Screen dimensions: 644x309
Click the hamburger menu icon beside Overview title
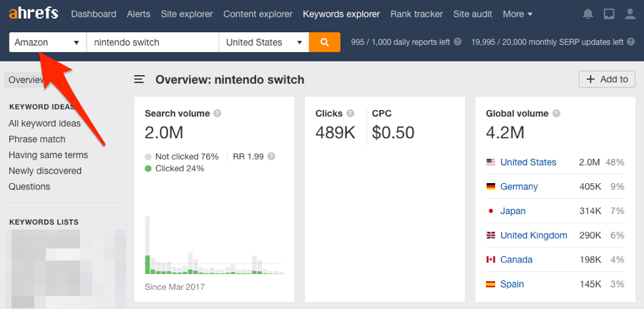tap(140, 79)
